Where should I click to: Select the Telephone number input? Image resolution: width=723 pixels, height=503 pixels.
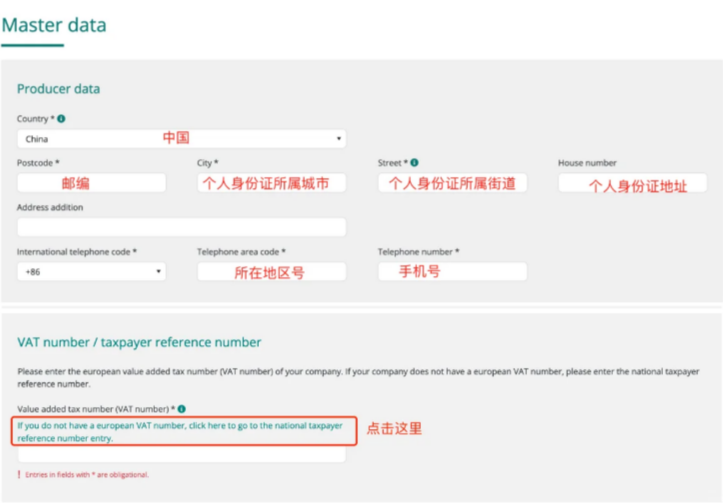pyautogui.click(x=452, y=271)
